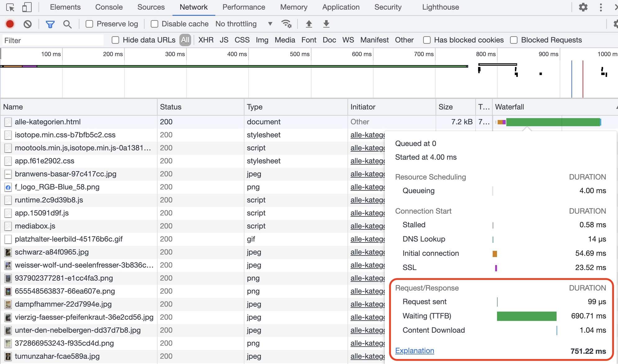
Task: Click icon of vierzig-faesser-pfeifenkraut jpg
Action: (8, 317)
